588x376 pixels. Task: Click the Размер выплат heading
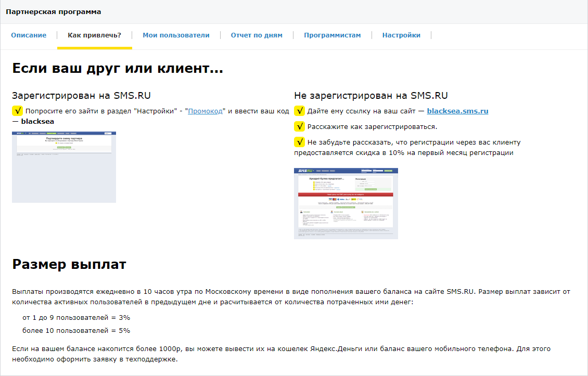pos(69,264)
